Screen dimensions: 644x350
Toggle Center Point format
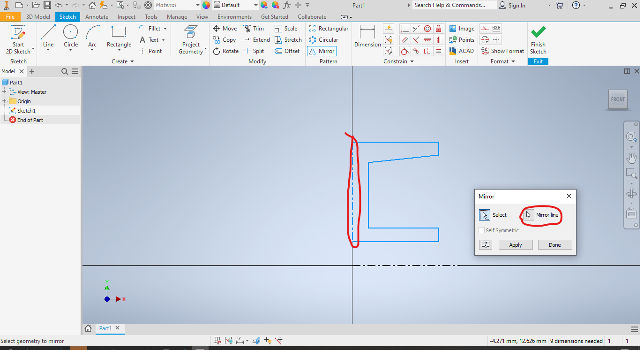click(496, 40)
